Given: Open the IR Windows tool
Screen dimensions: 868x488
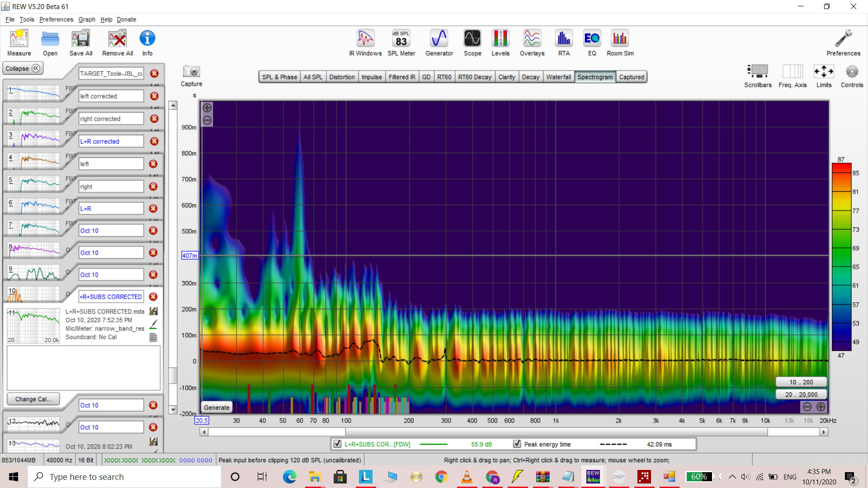Looking at the screenshot, I should 365,43.
